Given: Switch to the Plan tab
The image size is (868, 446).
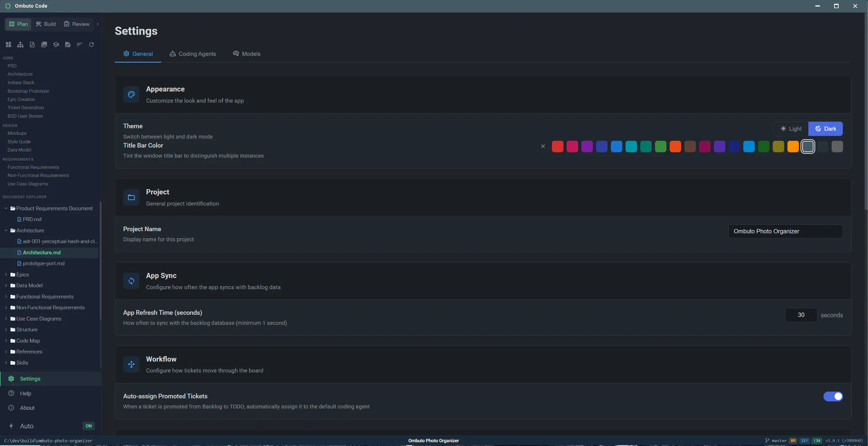Looking at the screenshot, I should click(18, 24).
